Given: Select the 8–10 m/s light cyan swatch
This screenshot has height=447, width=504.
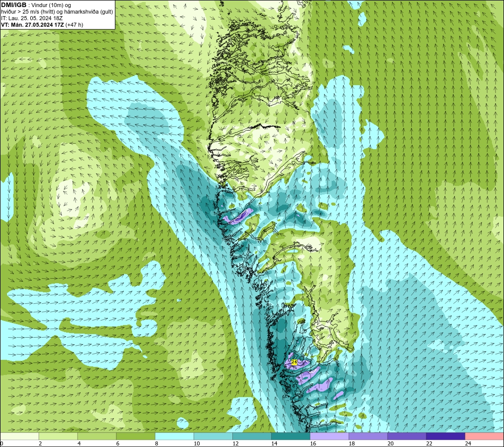Looking at the screenshot, I should (174, 436).
